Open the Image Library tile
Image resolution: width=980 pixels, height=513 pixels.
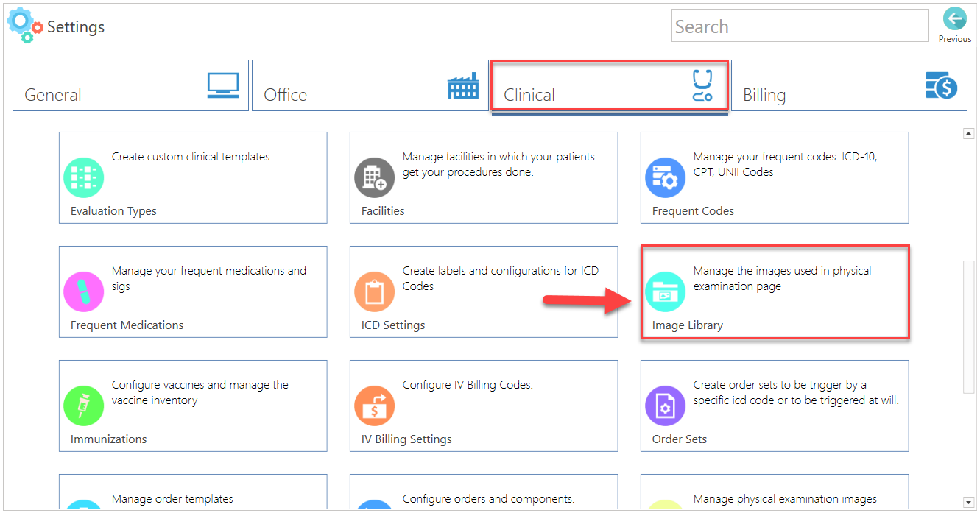[x=775, y=291]
